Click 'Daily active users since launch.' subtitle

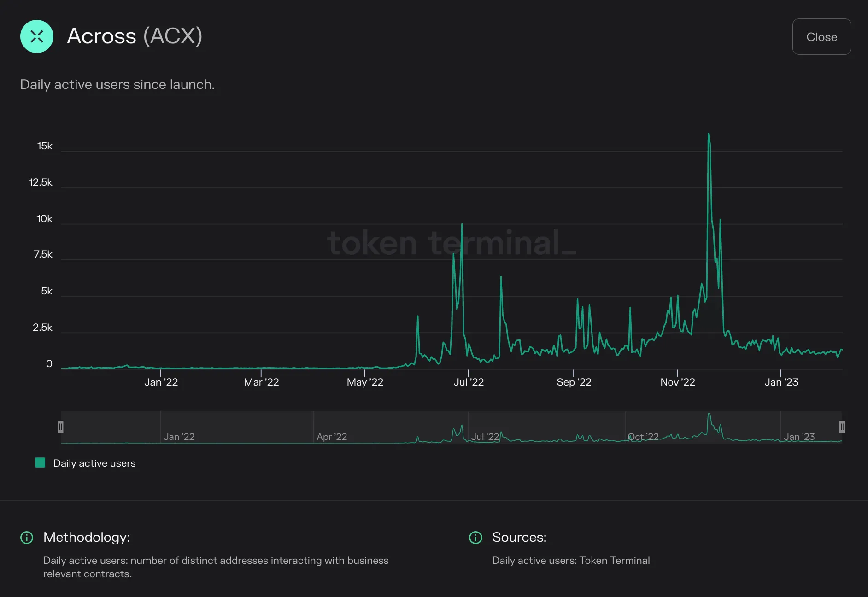[x=117, y=85]
